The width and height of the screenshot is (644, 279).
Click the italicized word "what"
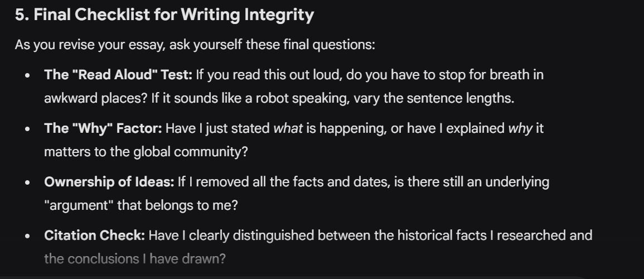[x=288, y=128]
